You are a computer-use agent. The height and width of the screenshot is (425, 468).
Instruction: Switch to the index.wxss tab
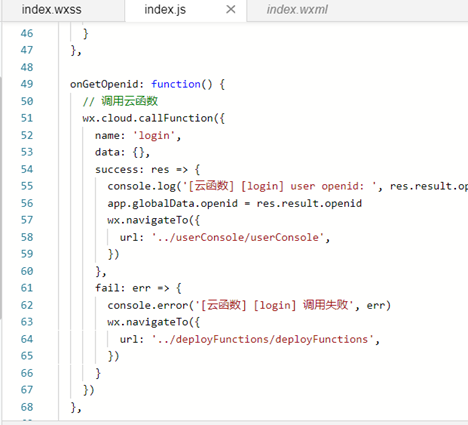[x=51, y=10]
